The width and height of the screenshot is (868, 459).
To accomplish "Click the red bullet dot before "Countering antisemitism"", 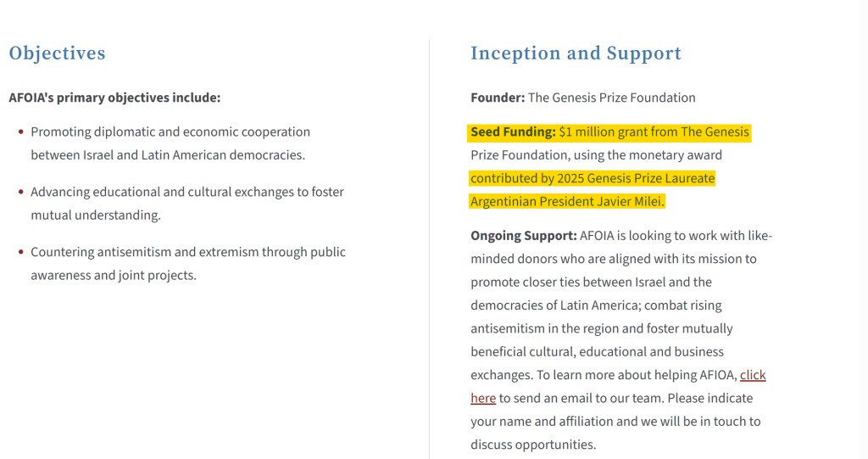I will coord(20,252).
